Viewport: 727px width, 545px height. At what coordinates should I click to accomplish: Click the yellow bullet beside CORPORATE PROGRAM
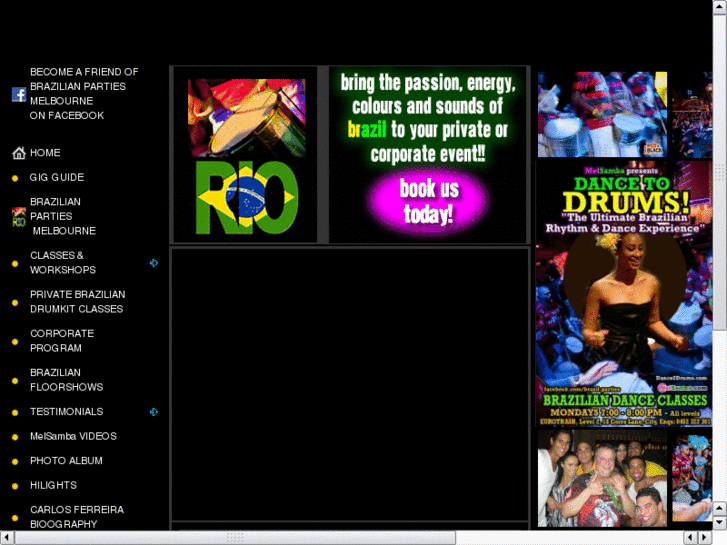coord(15,342)
